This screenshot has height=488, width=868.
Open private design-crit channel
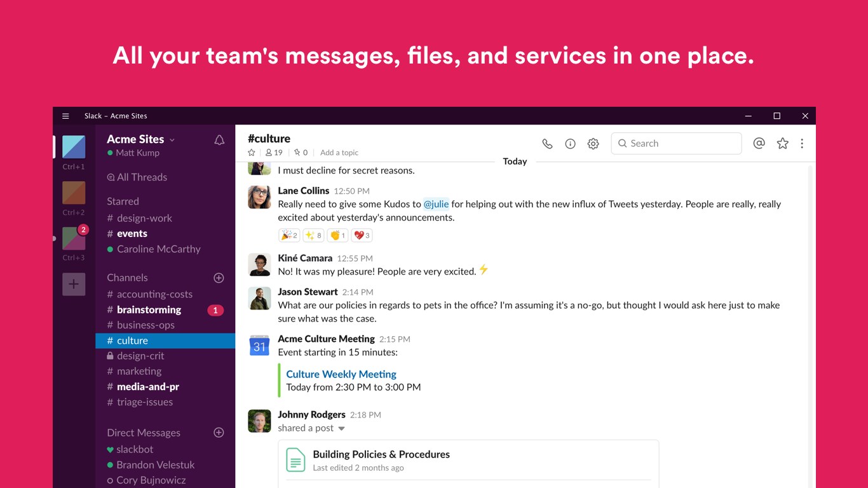(x=136, y=356)
